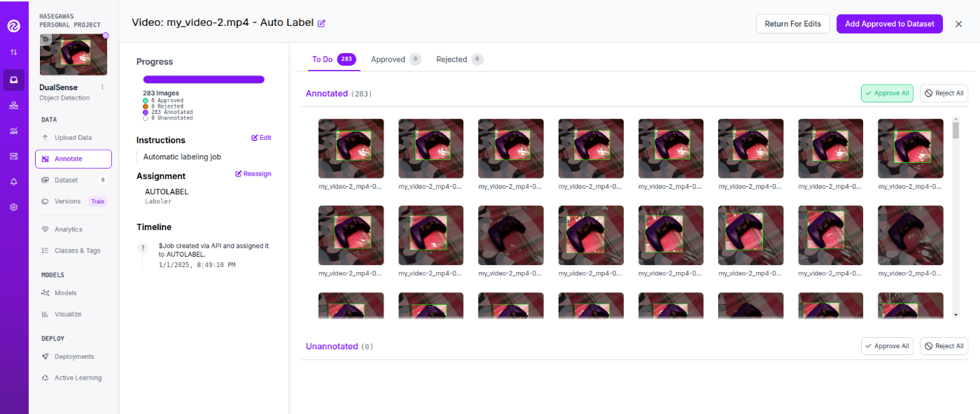
Task: Open the monitoring chart icon in purple rail
Action: tap(13, 131)
